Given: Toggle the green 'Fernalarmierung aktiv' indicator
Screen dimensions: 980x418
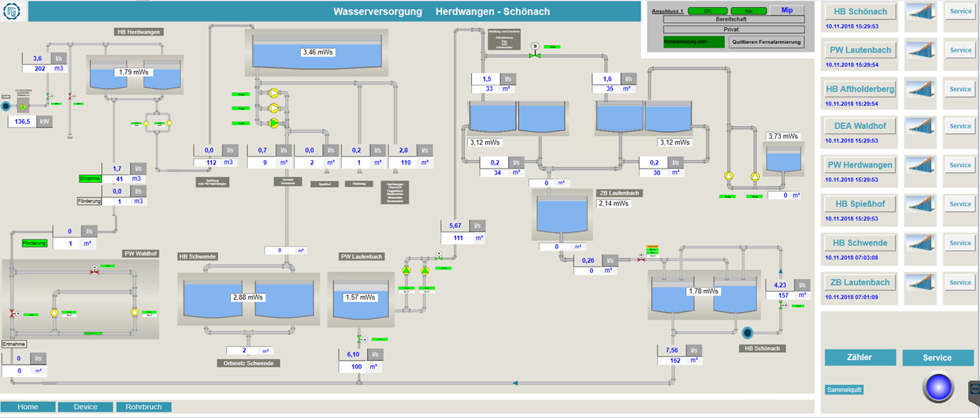Looking at the screenshot, I should coord(694,42).
